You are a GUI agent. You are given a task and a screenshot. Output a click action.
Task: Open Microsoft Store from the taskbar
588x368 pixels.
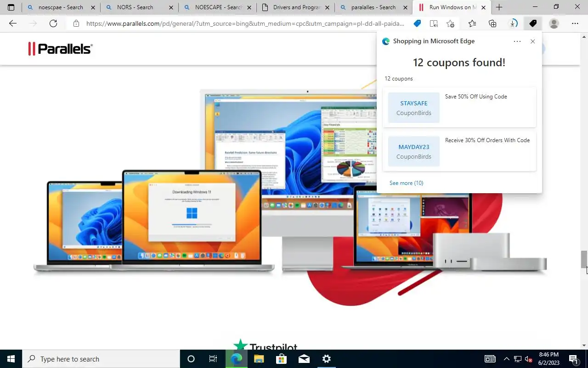pyautogui.click(x=281, y=359)
